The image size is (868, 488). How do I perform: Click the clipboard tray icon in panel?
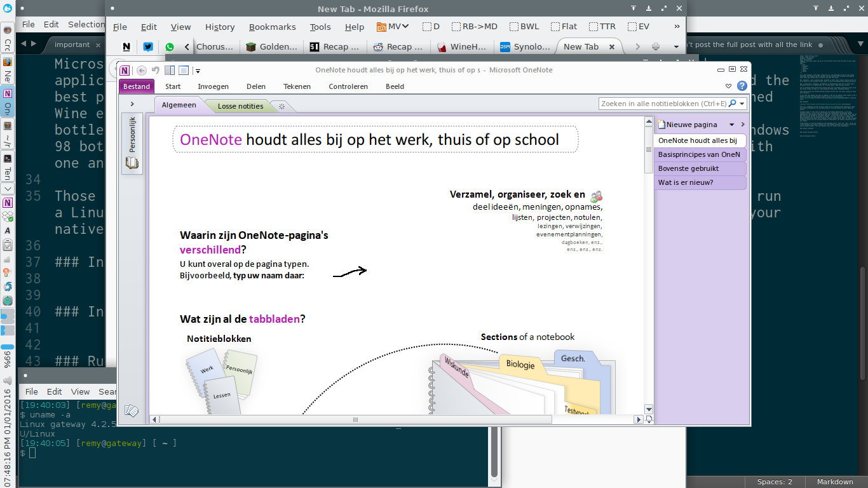[8, 245]
